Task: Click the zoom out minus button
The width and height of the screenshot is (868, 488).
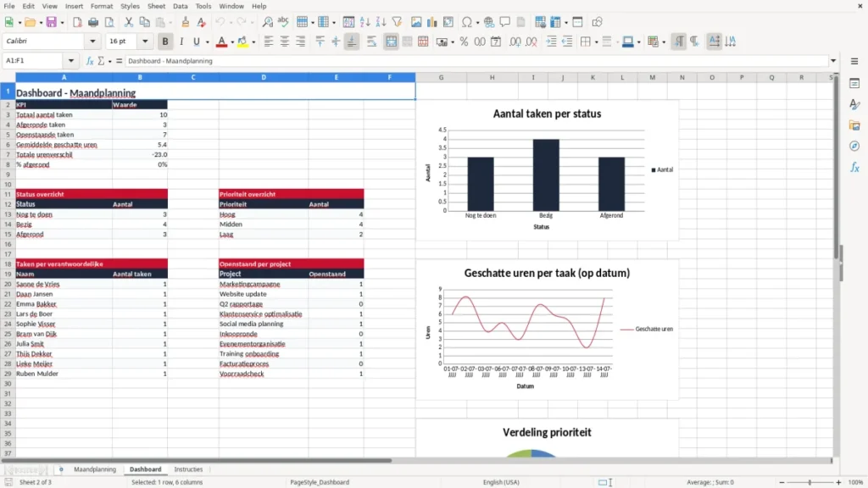Action: click(x=782, y=482)
